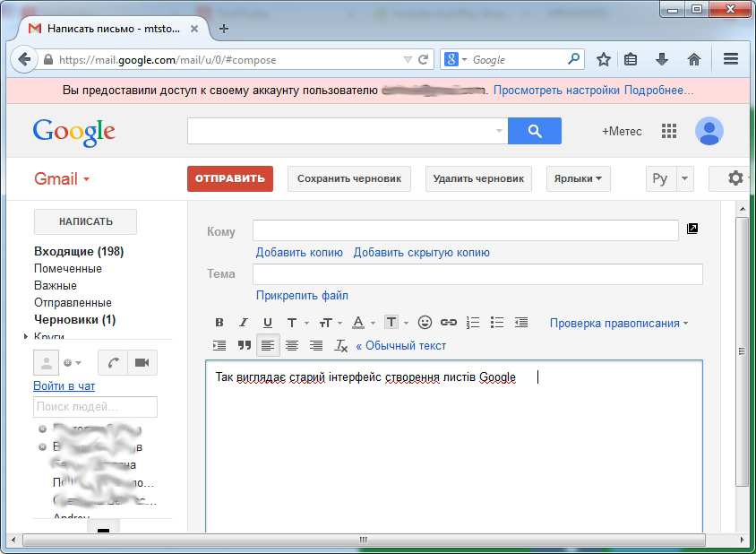Open the Входящие (198) folder
The width and height of the screenshot is (756, 554).
(79, 251)
